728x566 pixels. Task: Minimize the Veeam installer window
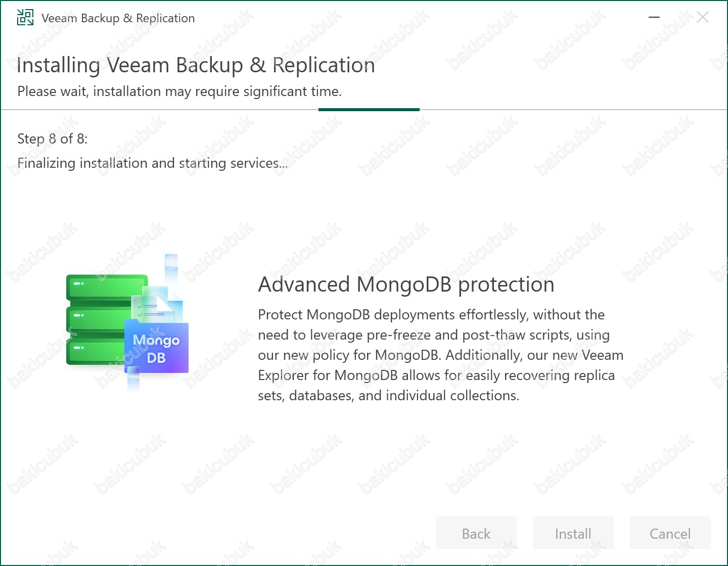pos(654,17)
